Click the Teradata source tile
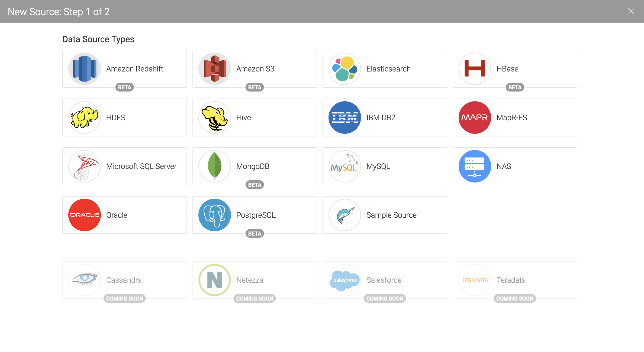 [515, 280]
